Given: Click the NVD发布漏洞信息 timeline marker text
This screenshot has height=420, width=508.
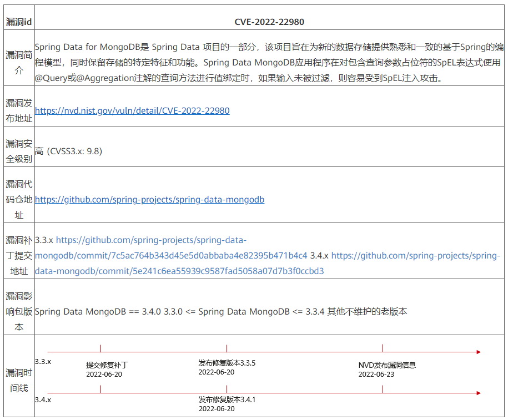Looking at the screenshot, I should click(x=387, y=365).
